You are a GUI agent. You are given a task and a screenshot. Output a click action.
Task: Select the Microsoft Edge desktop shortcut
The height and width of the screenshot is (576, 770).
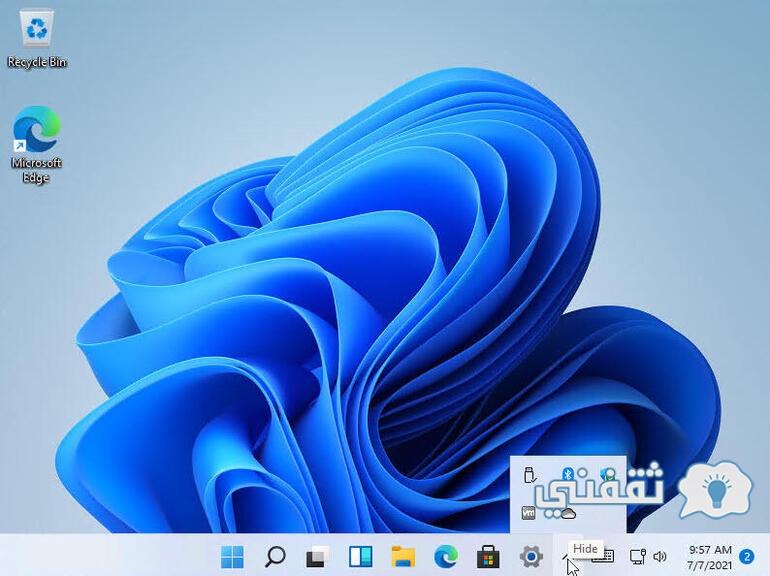36,145
